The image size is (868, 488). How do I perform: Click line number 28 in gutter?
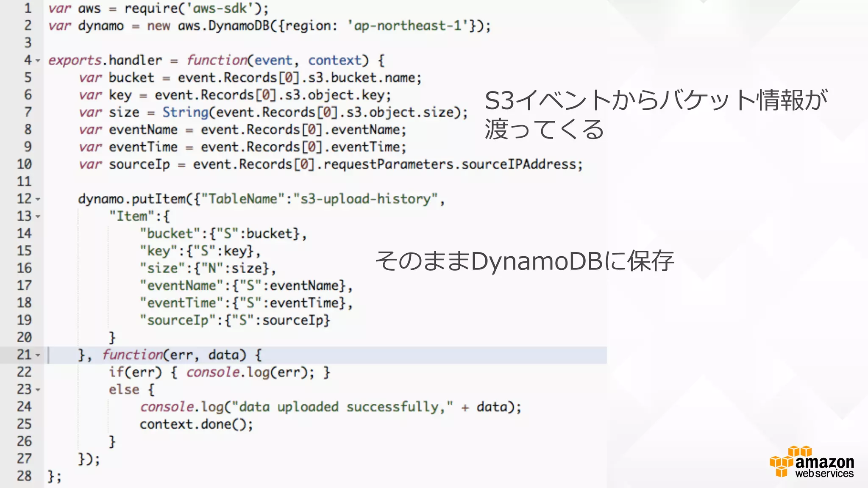tap(24, 476)
